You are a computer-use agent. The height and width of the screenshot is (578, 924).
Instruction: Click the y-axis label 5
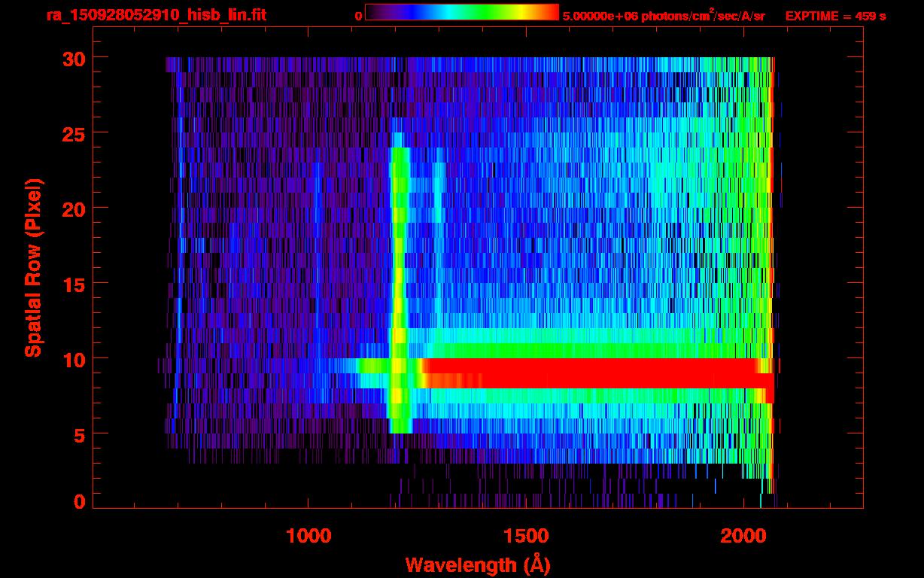click(x=79, y=434)
